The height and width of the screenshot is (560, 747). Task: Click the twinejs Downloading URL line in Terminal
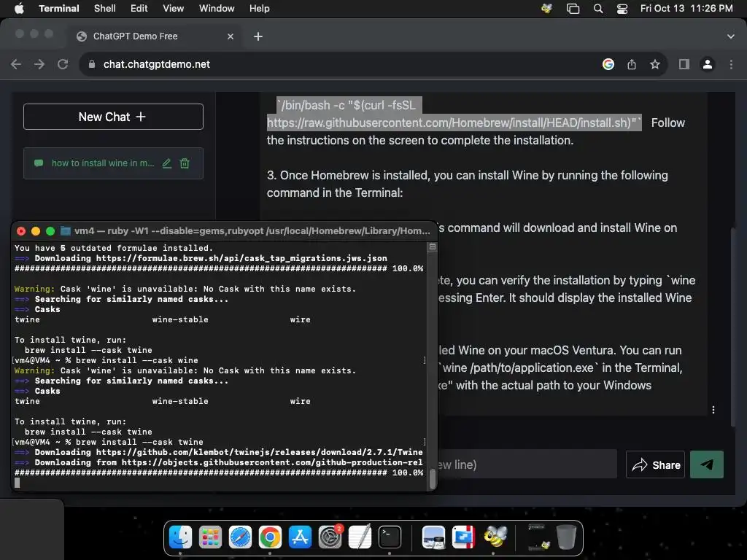[x=219, y=452]
